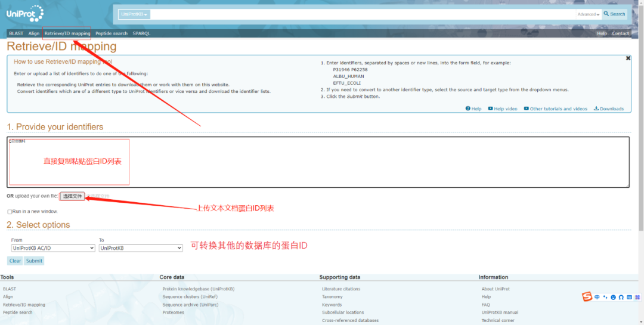Enable the Run in a new window checkbox

click(10, 212)
